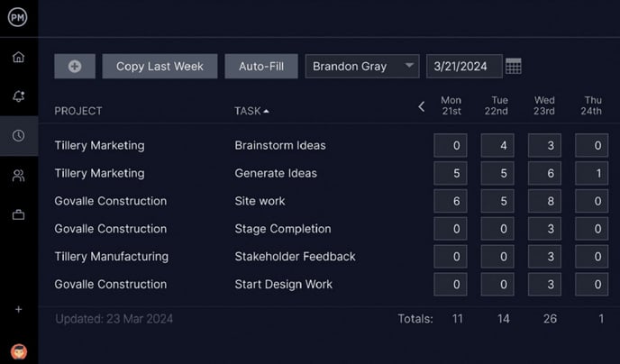Open the portfolio briefcase sidebar icon

tap(18, 215)
